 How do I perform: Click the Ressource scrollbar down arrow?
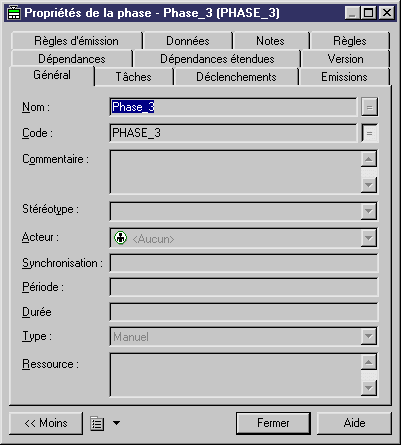(369, 388)
